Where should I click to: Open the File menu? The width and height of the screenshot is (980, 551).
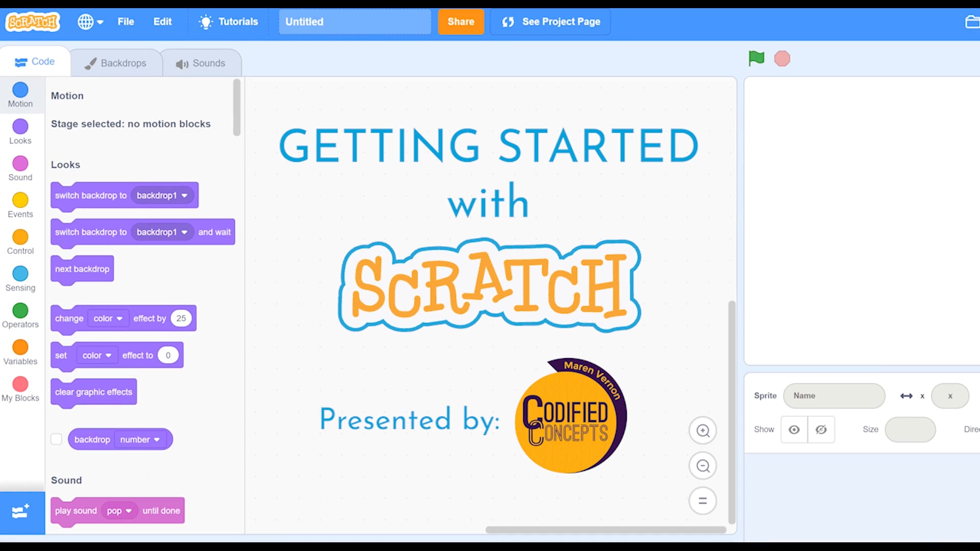125,21
